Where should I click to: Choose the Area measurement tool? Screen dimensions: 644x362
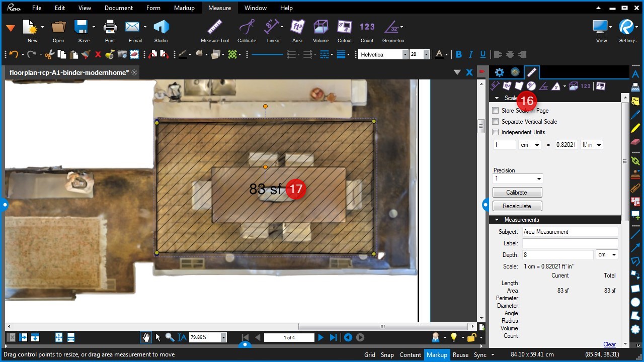click(297, 31)
